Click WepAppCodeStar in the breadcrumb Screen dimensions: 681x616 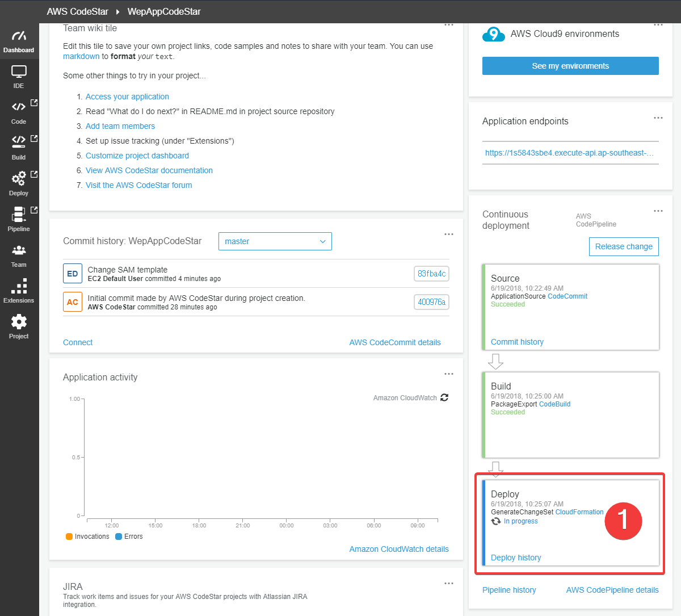click(x=164, y=11)
